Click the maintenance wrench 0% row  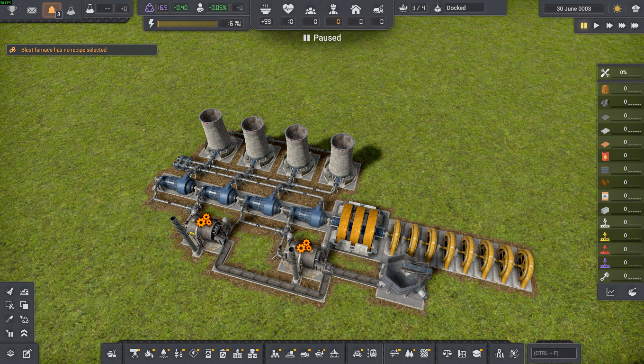point(621,73)
